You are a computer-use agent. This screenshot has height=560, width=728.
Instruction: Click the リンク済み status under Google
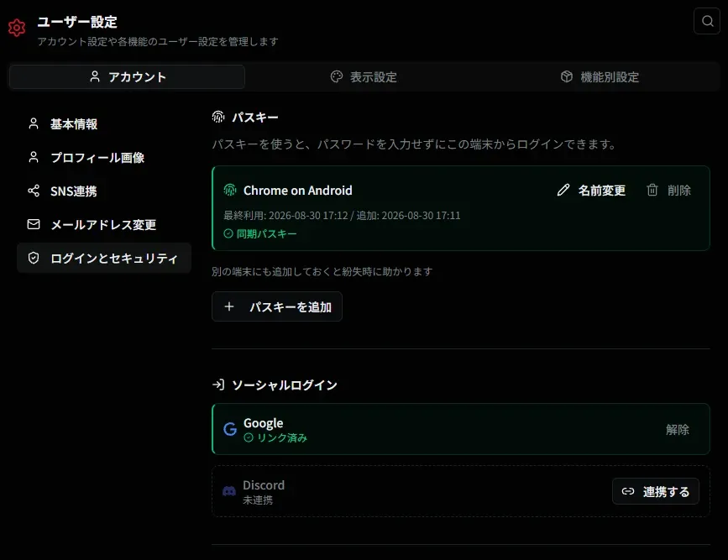coord(282,437)
